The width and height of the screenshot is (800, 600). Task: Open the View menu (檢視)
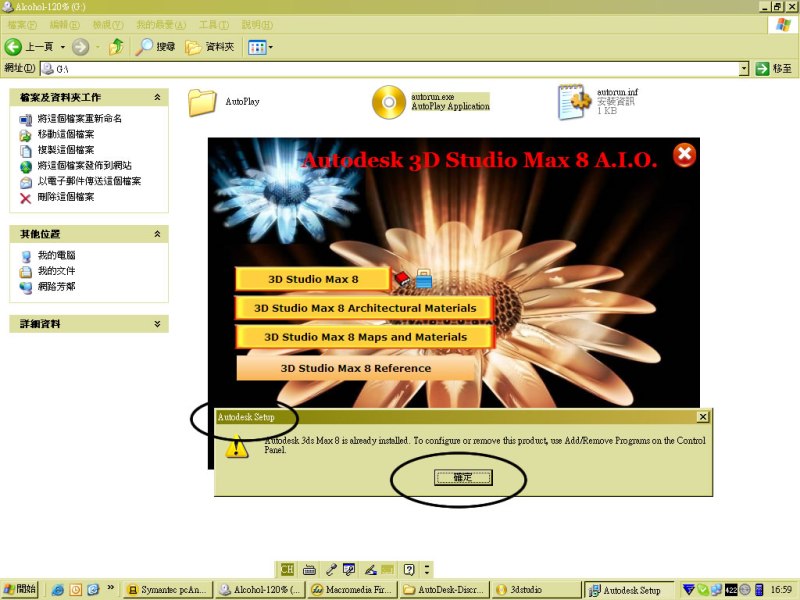coord(108,24)
